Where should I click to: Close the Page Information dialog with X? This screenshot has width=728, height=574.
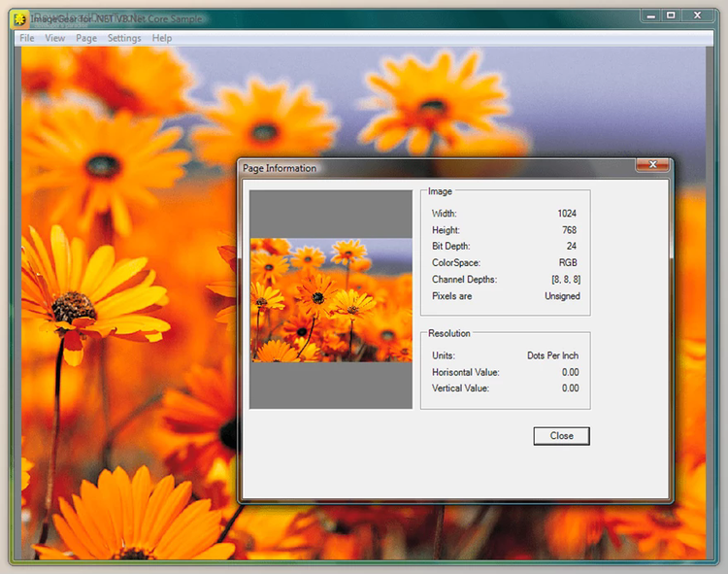click(652, 164)
